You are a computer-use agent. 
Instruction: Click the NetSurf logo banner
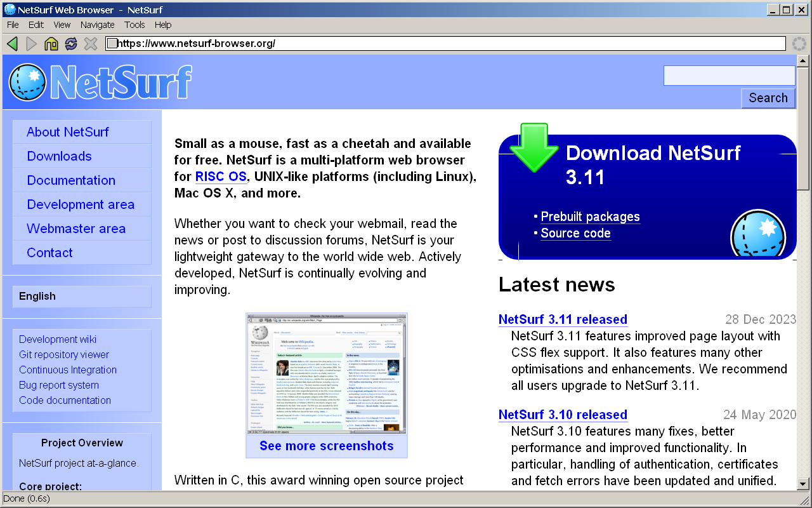100,82
